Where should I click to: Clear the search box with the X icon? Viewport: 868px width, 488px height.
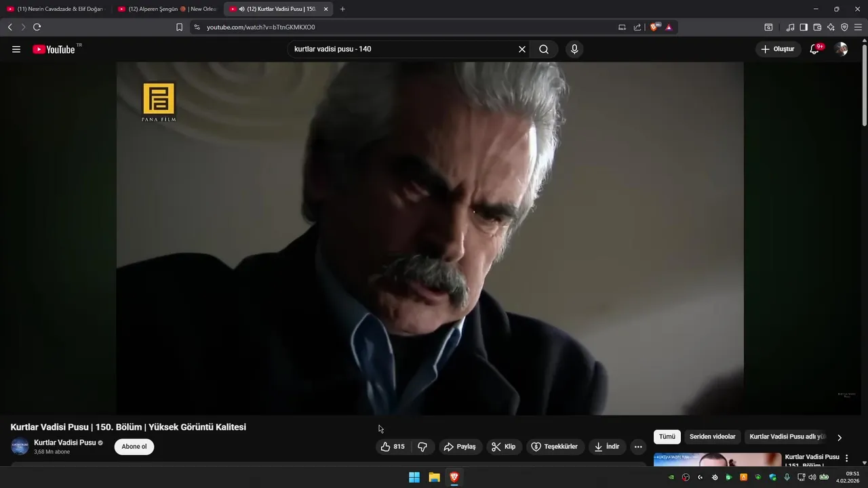[x=522, y=49]
